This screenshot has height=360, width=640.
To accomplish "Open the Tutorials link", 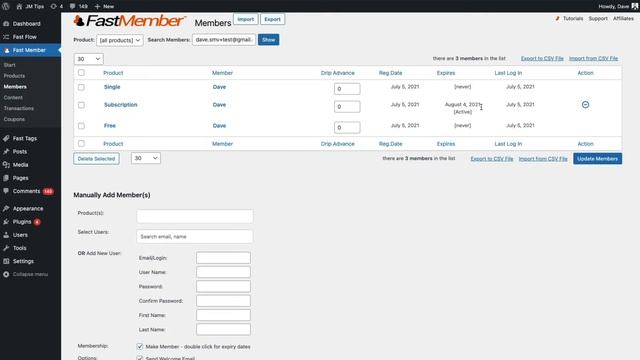I will (x=573, y=19).
